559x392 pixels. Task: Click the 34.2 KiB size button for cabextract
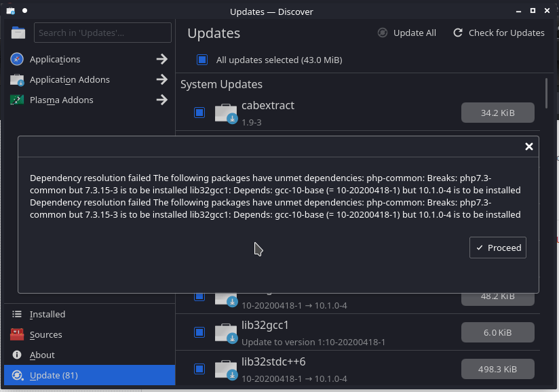click(498, 113)
